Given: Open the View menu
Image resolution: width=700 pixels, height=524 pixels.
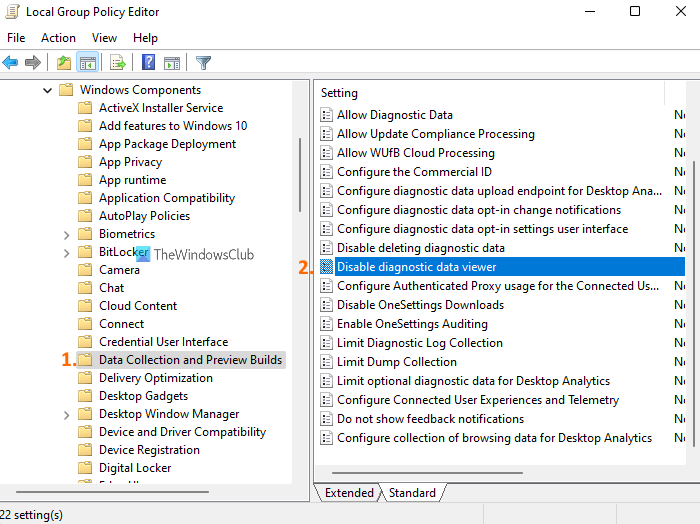Looking at the screenshot, I should [x=104, y=38].
